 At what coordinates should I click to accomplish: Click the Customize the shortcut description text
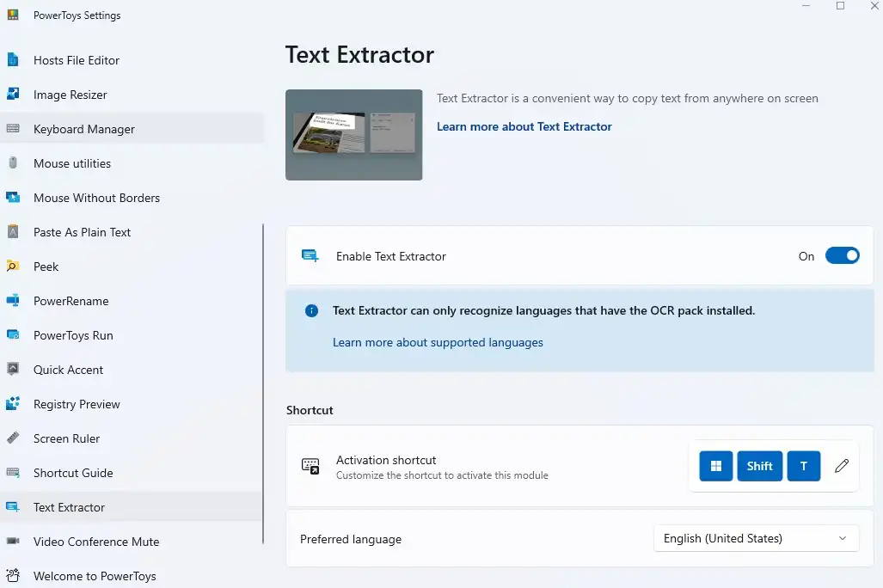click(442, 475)
